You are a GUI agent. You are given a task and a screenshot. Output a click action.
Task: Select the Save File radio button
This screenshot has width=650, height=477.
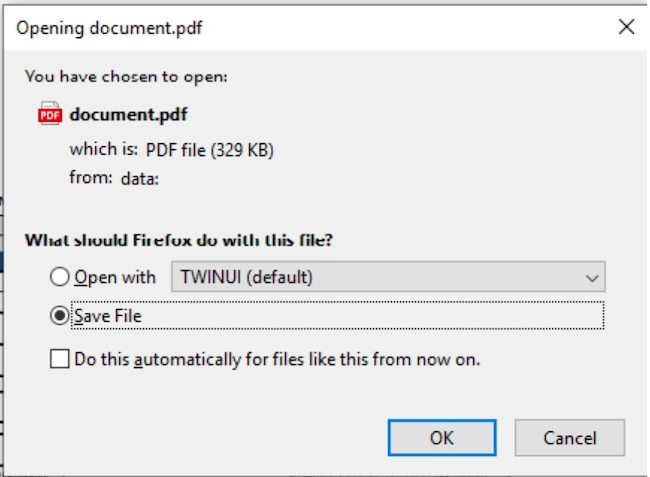[x=59, y=316]
